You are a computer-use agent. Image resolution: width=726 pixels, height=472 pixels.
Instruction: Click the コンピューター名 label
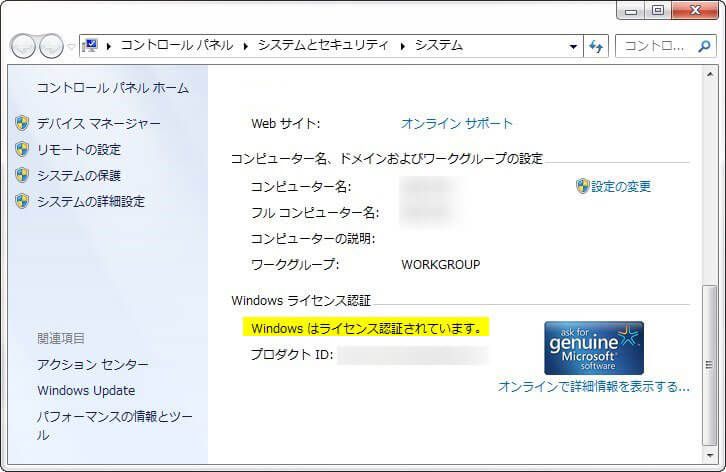tap(301, 186)
